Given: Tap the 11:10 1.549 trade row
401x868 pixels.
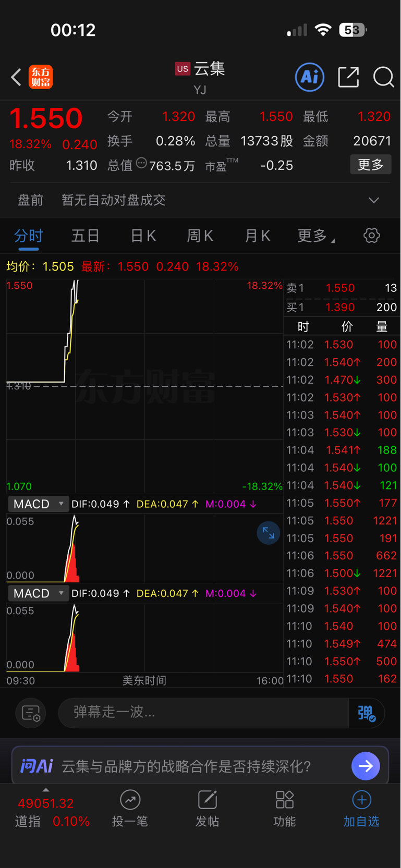Looking at the screenshot, I should [342, 644].
